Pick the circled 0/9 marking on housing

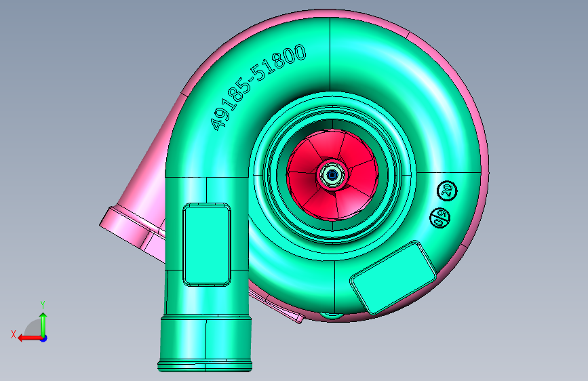point(440,217)
